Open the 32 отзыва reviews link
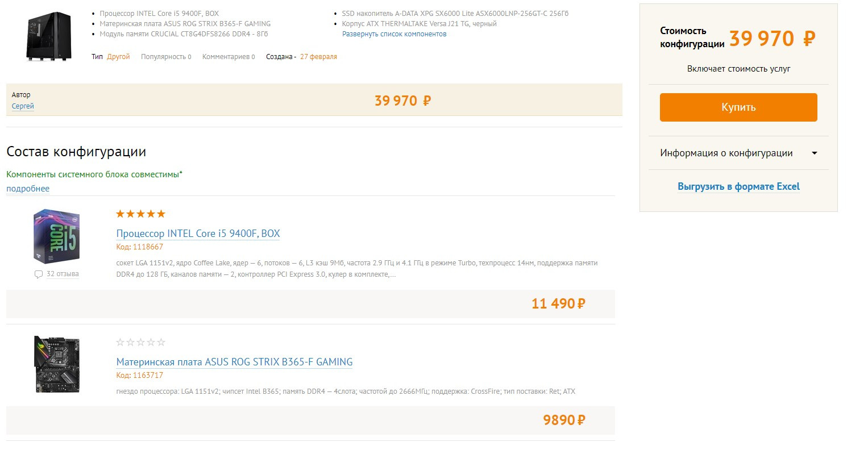The width and height of the screenshot is (868, 450). pyautogui.click(x=63, y=274)
